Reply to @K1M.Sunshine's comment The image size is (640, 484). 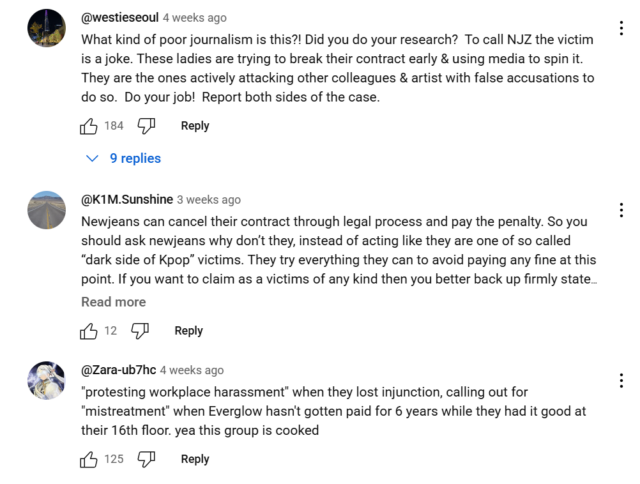188,330
